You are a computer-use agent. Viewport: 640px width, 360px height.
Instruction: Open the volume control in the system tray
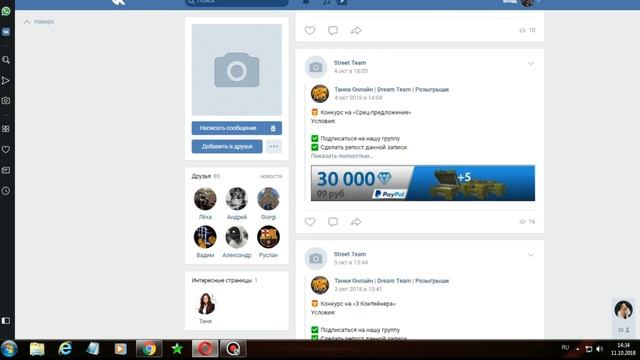(x=599, y=349)
